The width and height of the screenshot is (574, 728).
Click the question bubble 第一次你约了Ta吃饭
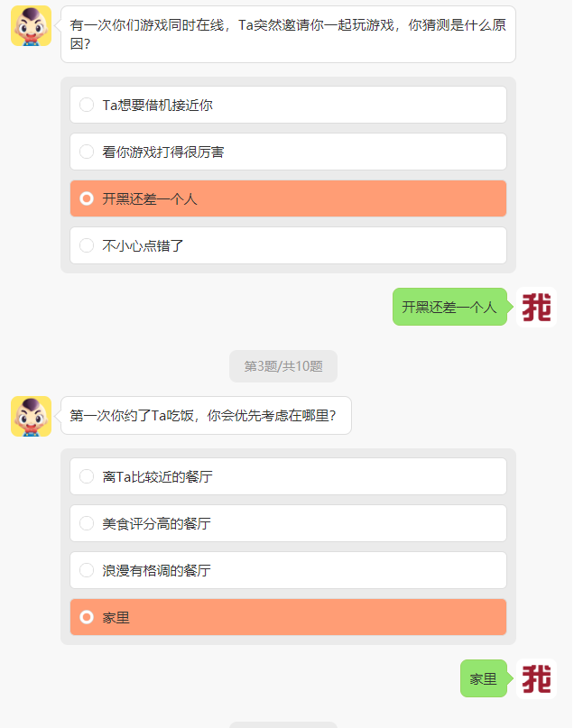pyautogui.click(x=205, y=418)
